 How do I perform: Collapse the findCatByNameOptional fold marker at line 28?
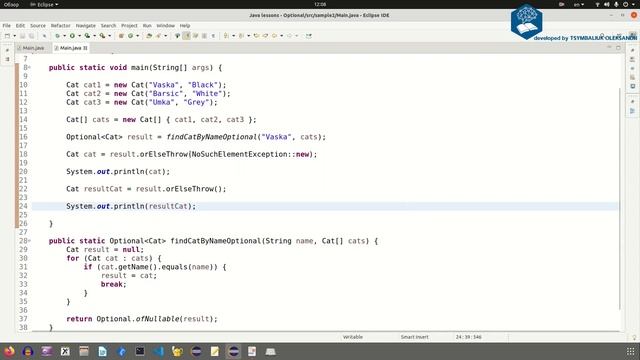tap(29, 241)
